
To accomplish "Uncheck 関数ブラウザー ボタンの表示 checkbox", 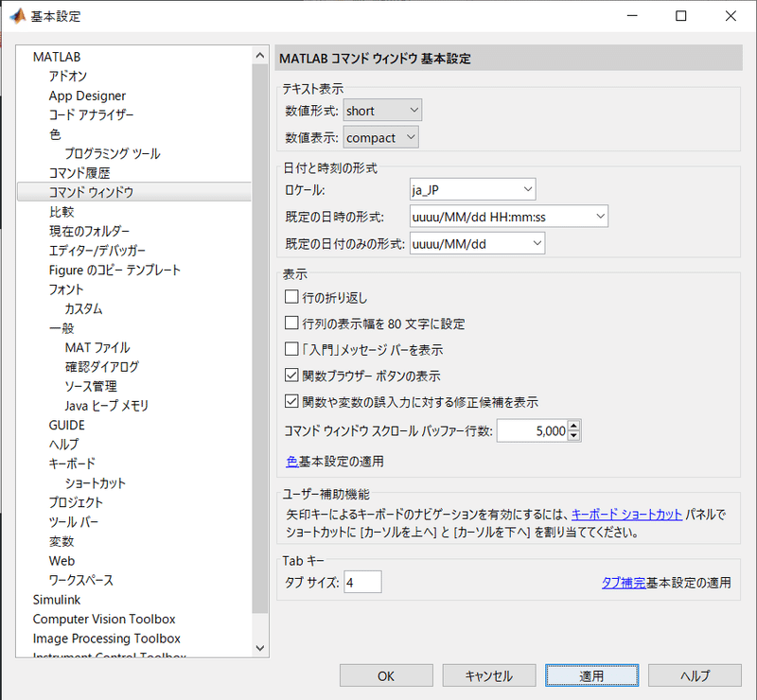I will (x=291, y=375).
